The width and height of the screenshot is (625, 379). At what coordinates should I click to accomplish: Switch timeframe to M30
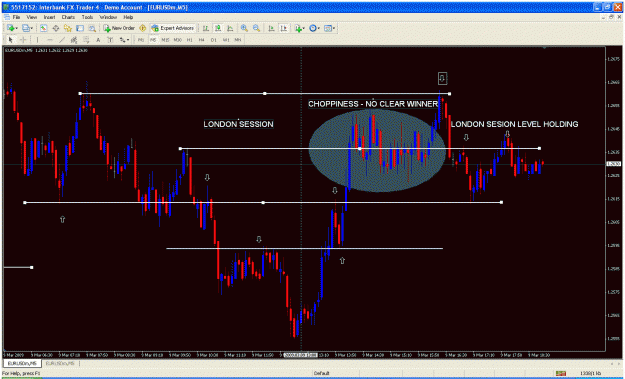point(177,40)
